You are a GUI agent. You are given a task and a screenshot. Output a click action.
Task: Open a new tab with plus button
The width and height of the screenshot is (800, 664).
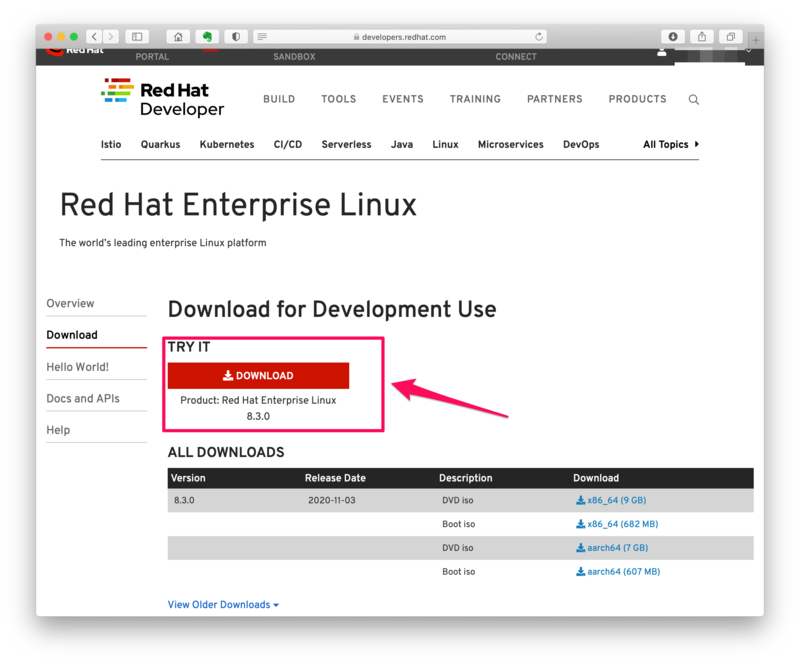click(x=756, y=39)
